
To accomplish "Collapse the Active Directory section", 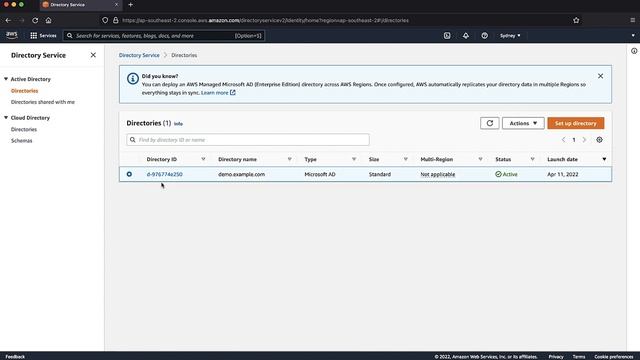I will [x=6, y=79].
